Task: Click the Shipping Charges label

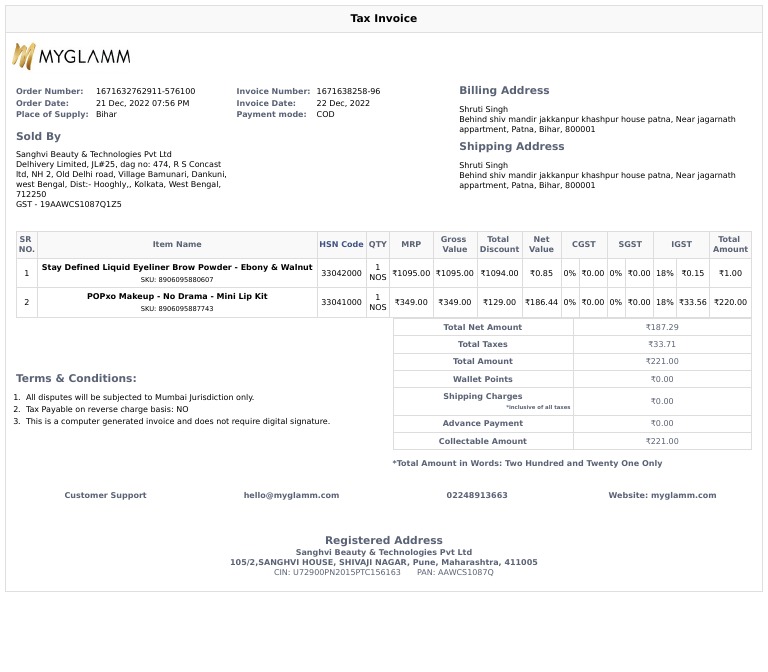Action: point(482,396)
